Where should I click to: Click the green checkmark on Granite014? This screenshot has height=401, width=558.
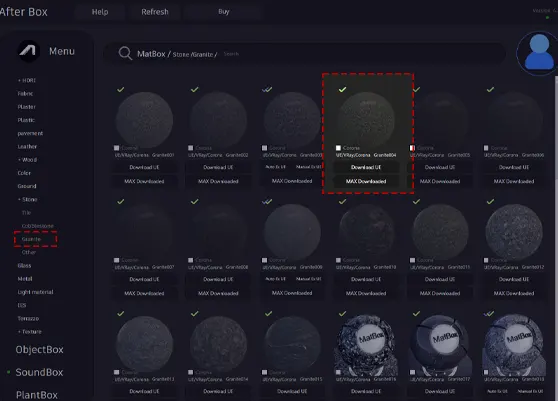(195, 313)
